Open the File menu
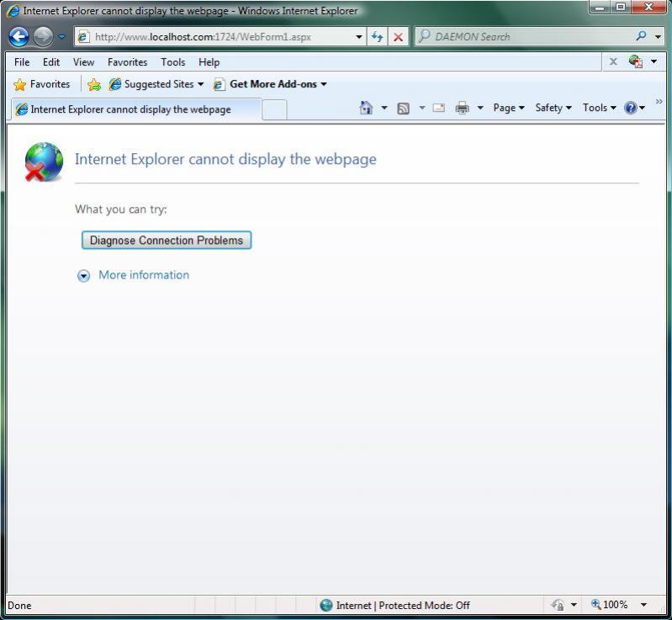 [22, 62]
